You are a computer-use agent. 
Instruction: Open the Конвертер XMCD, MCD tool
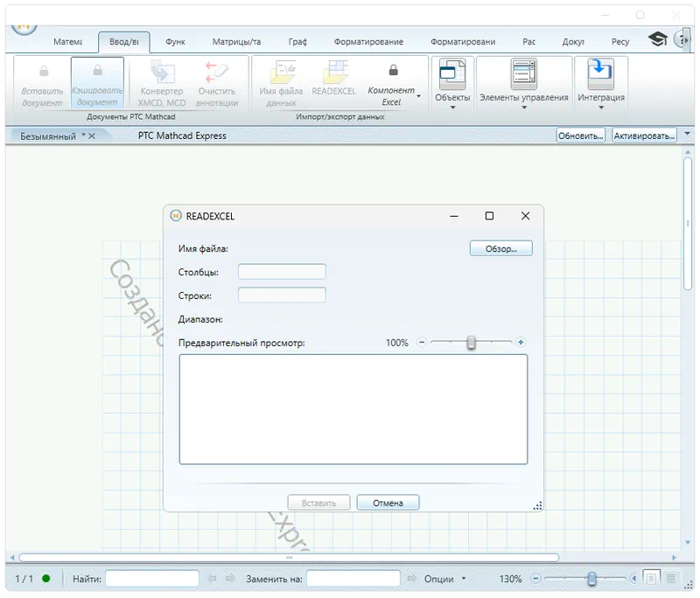tap(162, 72)
